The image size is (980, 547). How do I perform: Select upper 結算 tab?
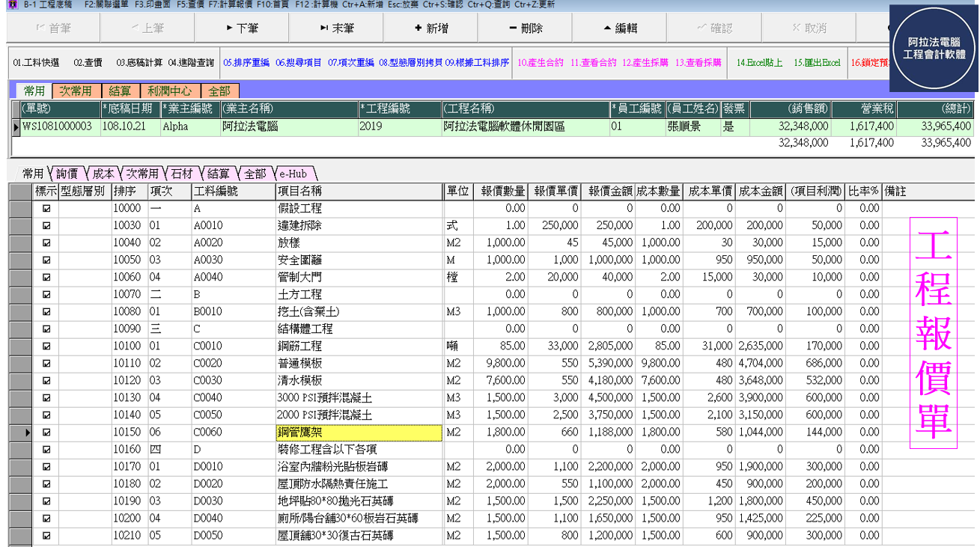pos(120,91)
